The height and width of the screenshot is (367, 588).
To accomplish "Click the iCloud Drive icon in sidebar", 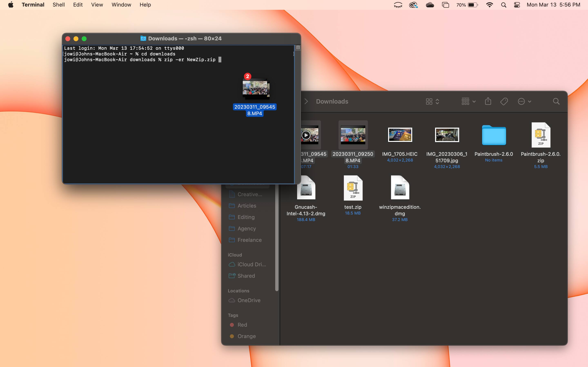I will (x=232, y=264).
